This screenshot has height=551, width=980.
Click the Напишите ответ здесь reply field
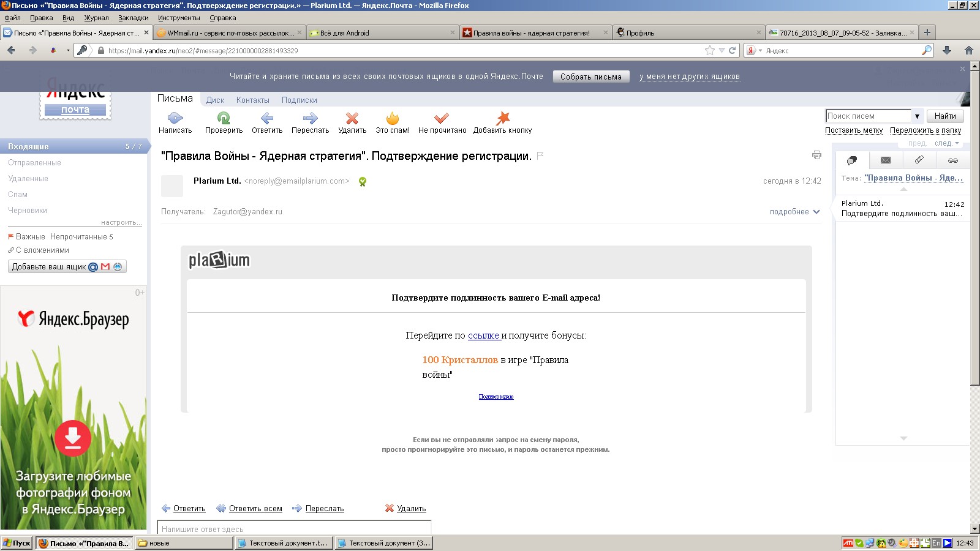pyautogui.click(x=294, y=528)
